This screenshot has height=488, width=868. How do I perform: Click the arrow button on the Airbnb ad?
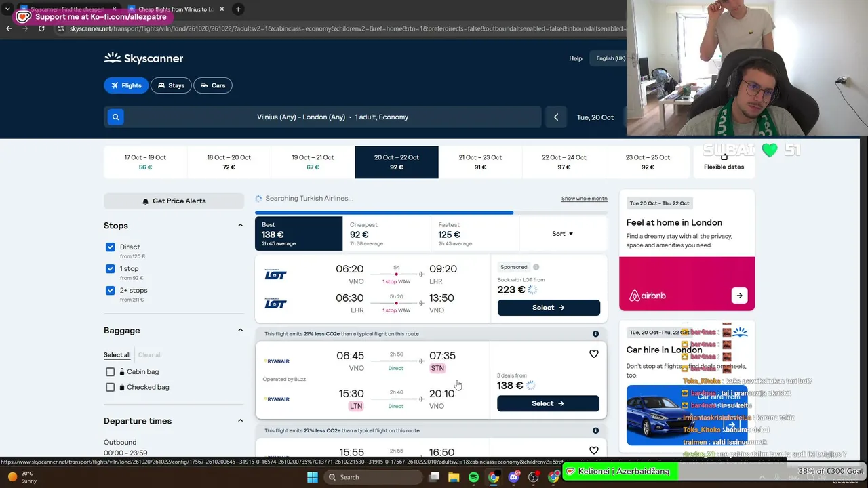point(739,296)
